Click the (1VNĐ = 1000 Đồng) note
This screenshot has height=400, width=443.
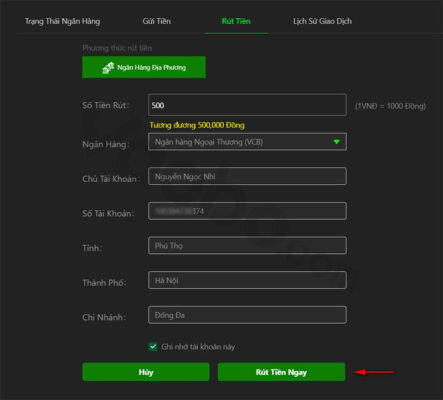click(x=390, y=106)
